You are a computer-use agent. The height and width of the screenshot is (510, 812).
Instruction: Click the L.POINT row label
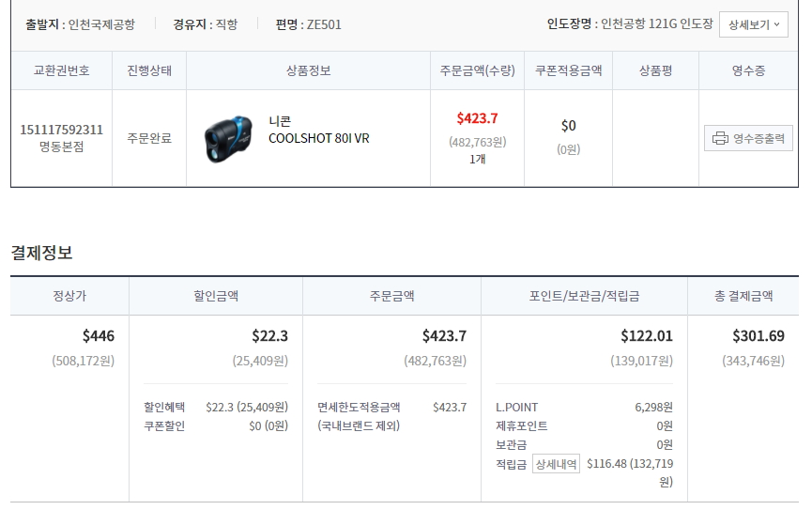[x=517, y=408]
